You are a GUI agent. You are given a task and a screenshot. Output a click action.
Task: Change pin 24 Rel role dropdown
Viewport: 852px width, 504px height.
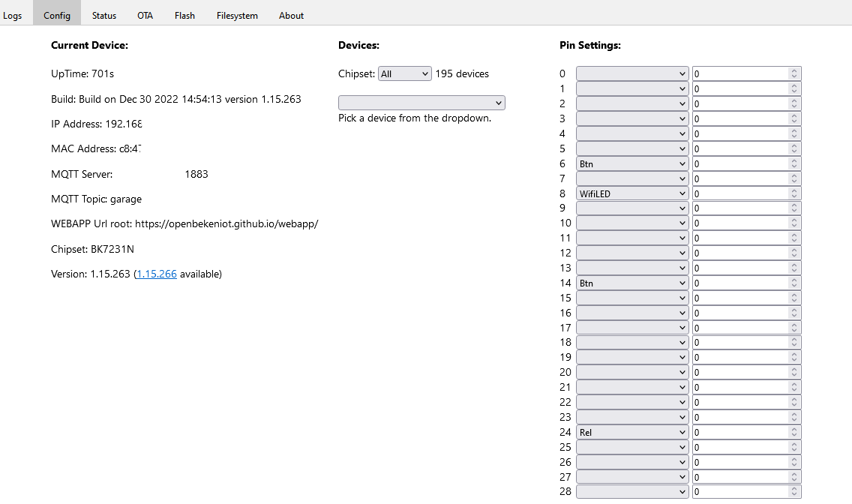tap(632, 432)
